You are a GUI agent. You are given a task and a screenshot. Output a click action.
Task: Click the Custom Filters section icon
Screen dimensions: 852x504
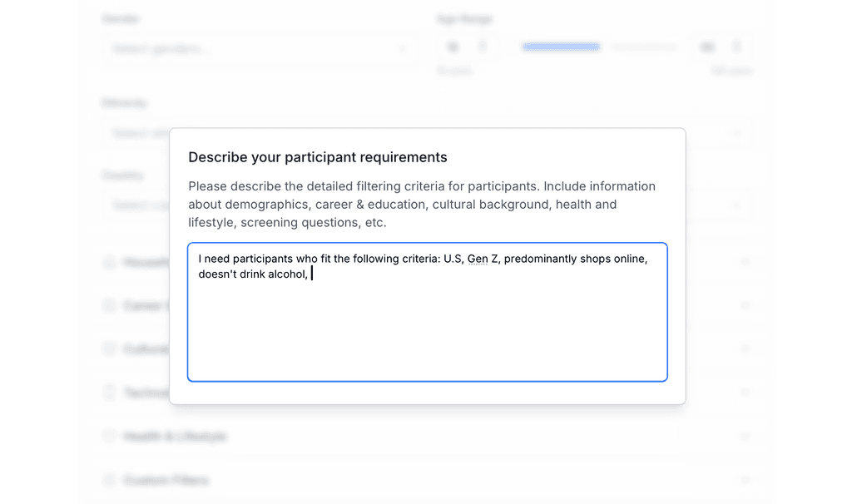[109, 480]
